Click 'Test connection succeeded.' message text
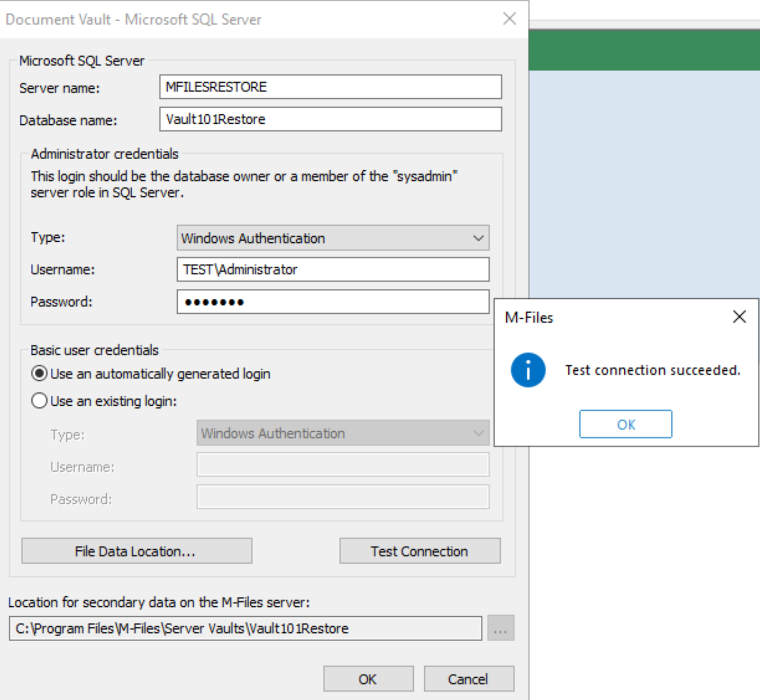Viewport: 760px width, 700px height. click(652, 370)
